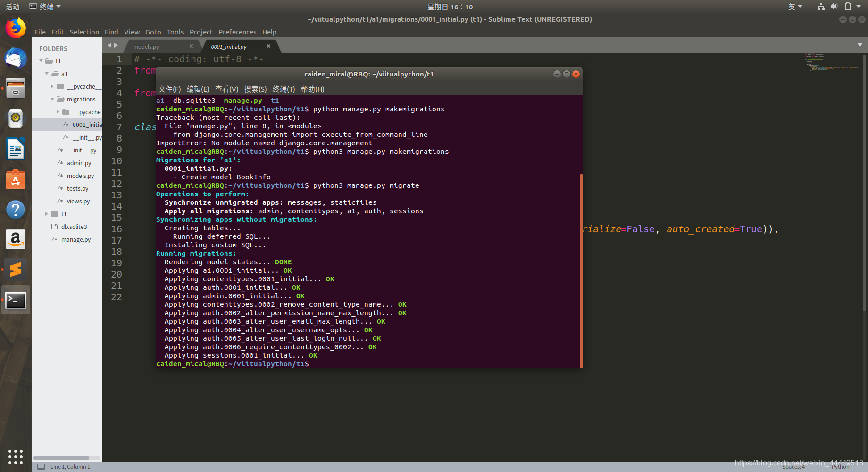Image resolution: width=868 pixels, height=472 pixels.
Task: Open terminal 搜索(S) menu
Action: 256,89
